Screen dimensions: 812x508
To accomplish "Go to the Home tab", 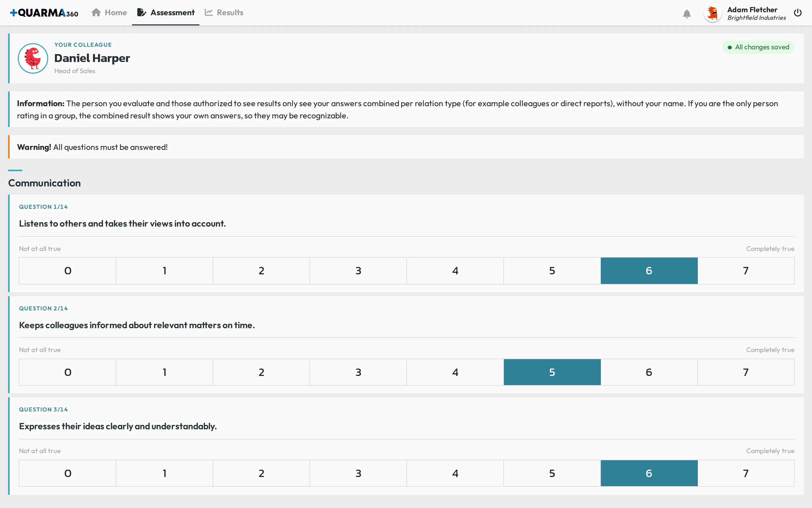I will point(109,13).
